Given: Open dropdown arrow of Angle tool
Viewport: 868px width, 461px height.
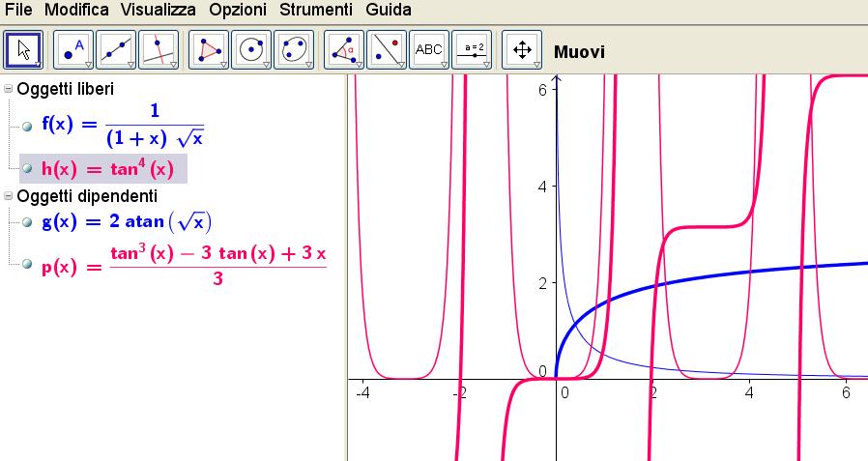Looking at the screenshot, I should coord(359,65).
